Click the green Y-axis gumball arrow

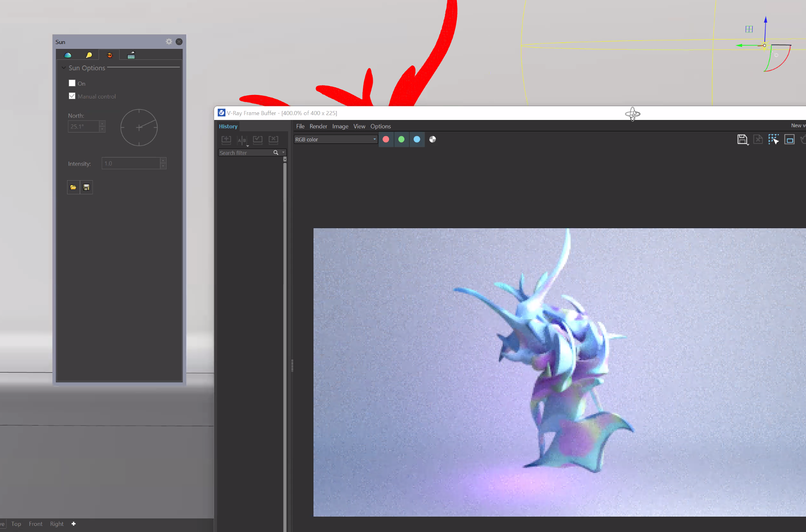[x=739, y=45]
